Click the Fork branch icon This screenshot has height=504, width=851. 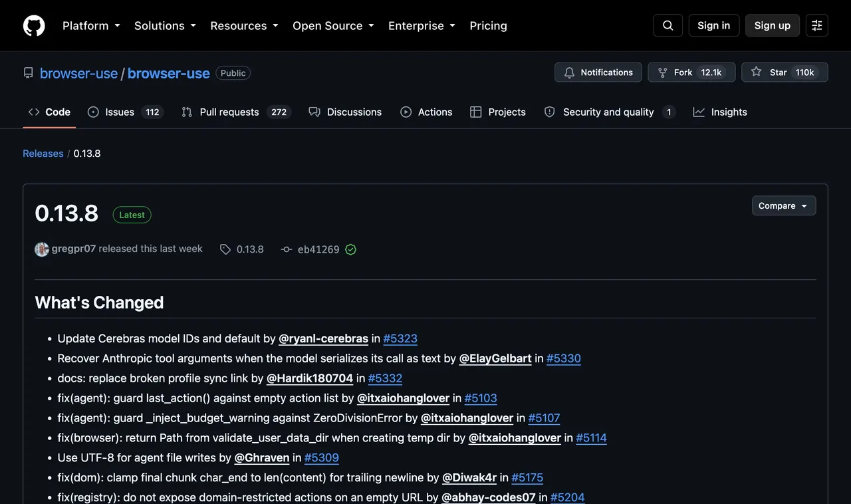[662, 72]
